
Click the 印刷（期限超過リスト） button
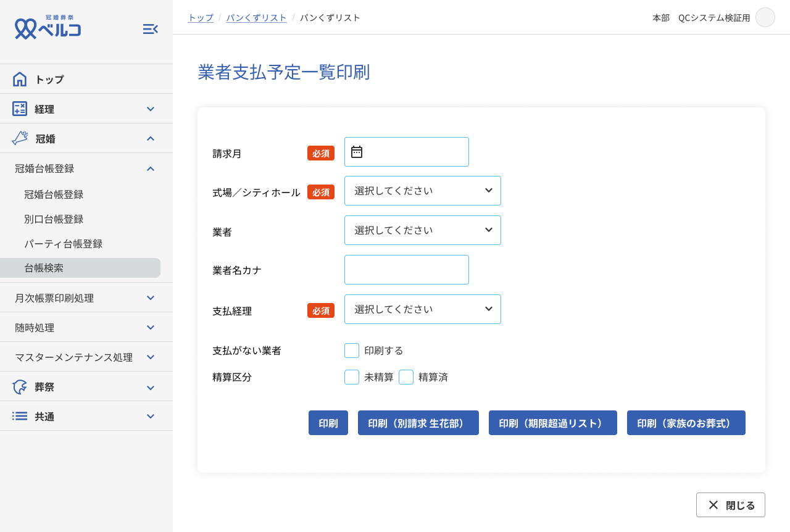(x=552, y=423)
